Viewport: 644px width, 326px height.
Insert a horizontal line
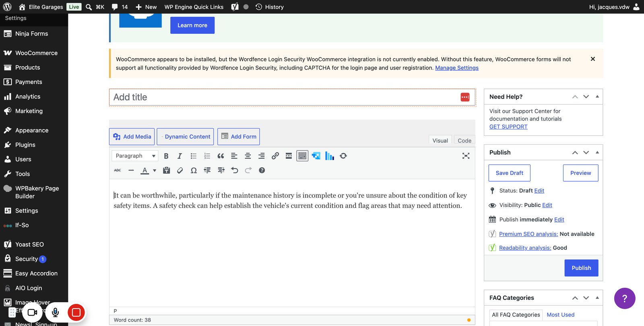(x=131, y=170)
